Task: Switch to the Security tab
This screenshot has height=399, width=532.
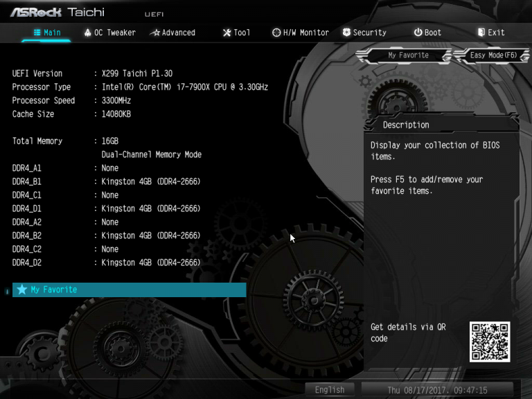Action: 364,33
